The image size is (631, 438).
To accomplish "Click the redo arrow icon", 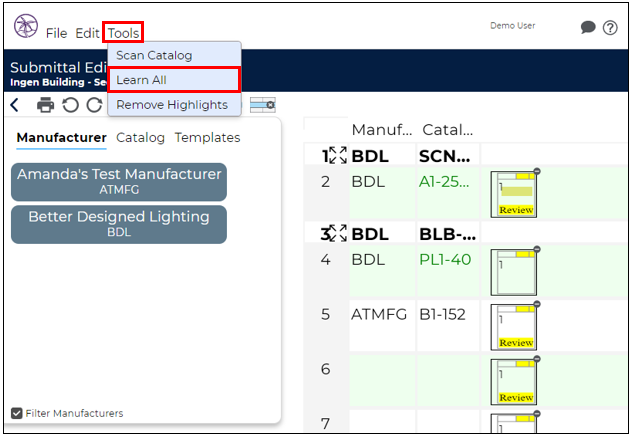I will (95, 105).
